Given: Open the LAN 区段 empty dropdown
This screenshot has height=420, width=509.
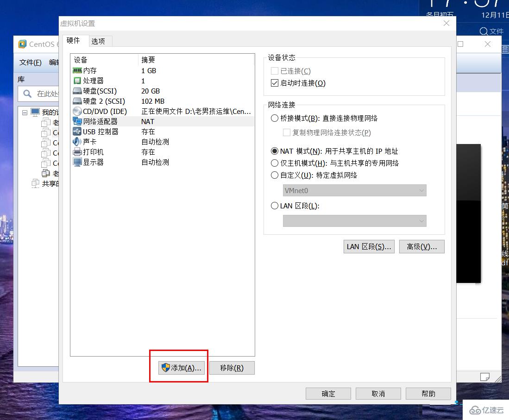Looking at the screenshot, I should (354, 221).
